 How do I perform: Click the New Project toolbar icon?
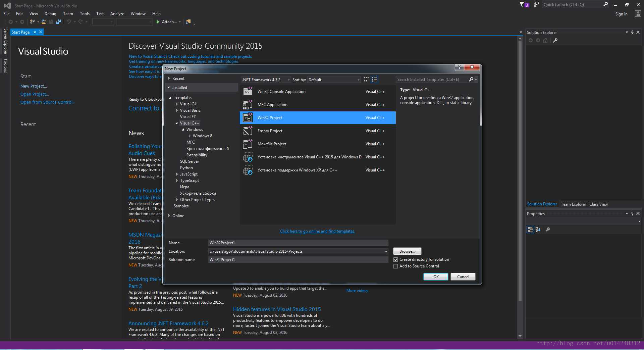pos(32,22)
